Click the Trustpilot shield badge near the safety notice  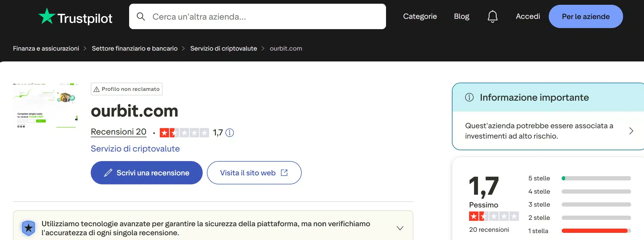(x=29, y=227)
